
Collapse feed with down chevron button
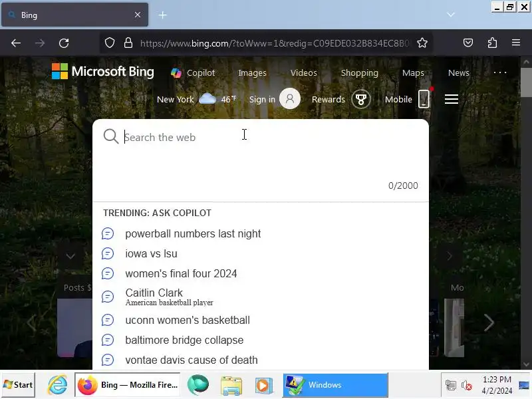[70, 256]
